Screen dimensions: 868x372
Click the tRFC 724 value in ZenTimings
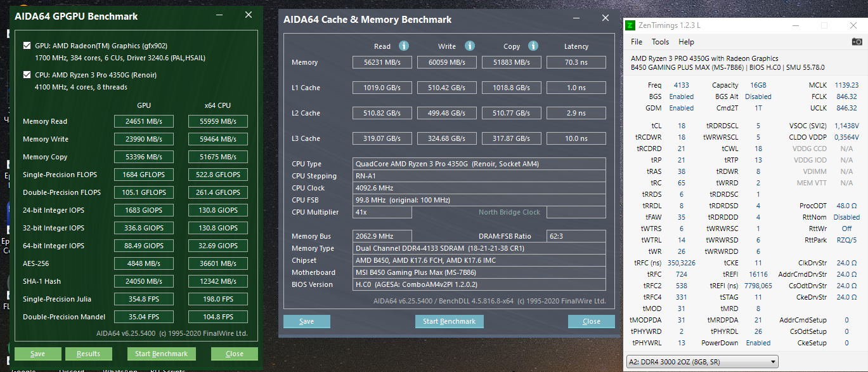click(682, 274)
